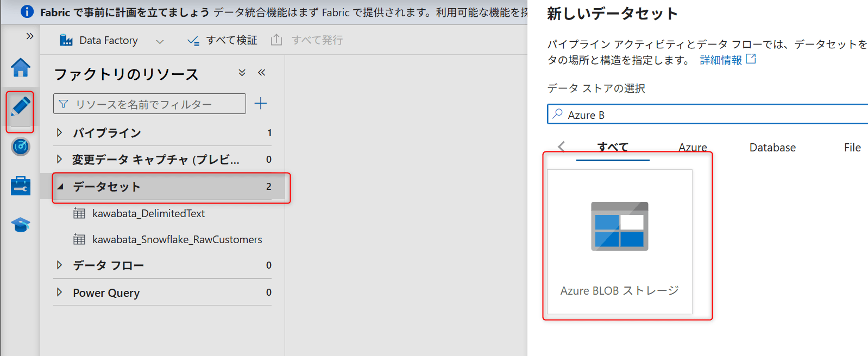Viewport: 868px width, 356px height.
Task: Collapse the データセット tree node
Action: [x=60, y=187]
